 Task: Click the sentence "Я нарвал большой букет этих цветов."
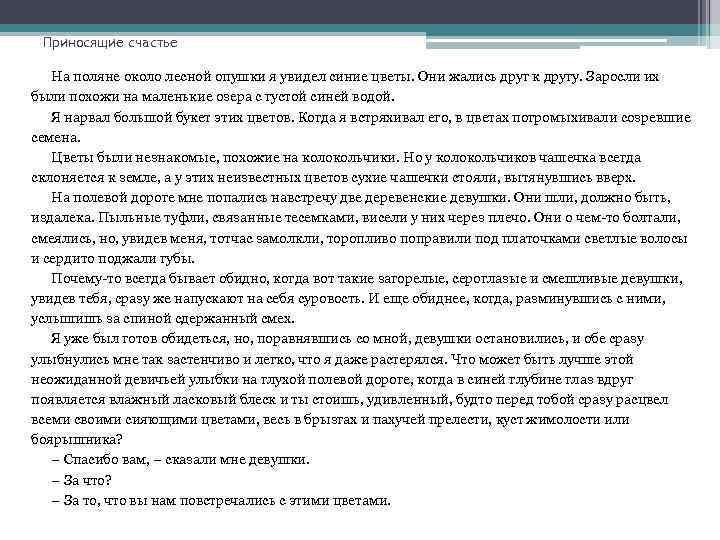coord(173,117)
